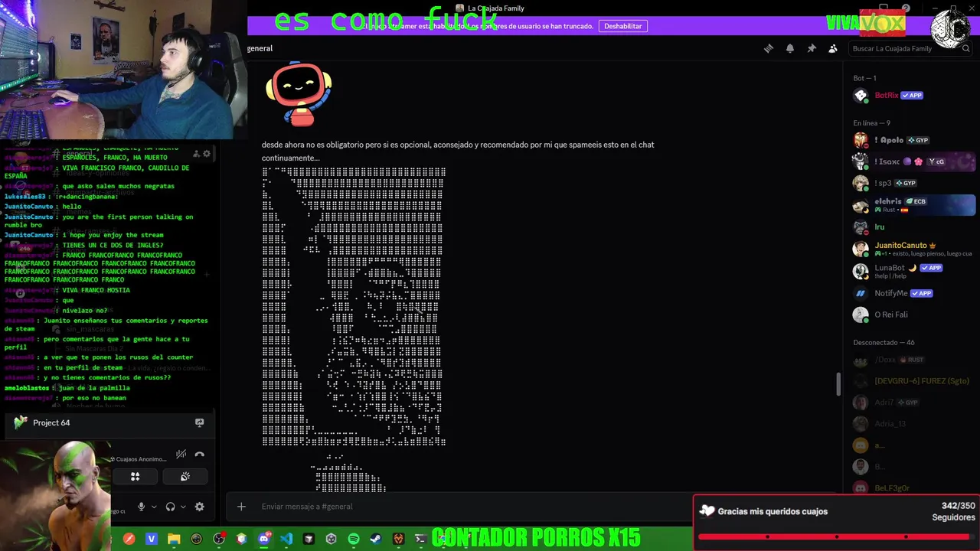
Task: Open the Threads icon in channel header
Action: [769, 48]
